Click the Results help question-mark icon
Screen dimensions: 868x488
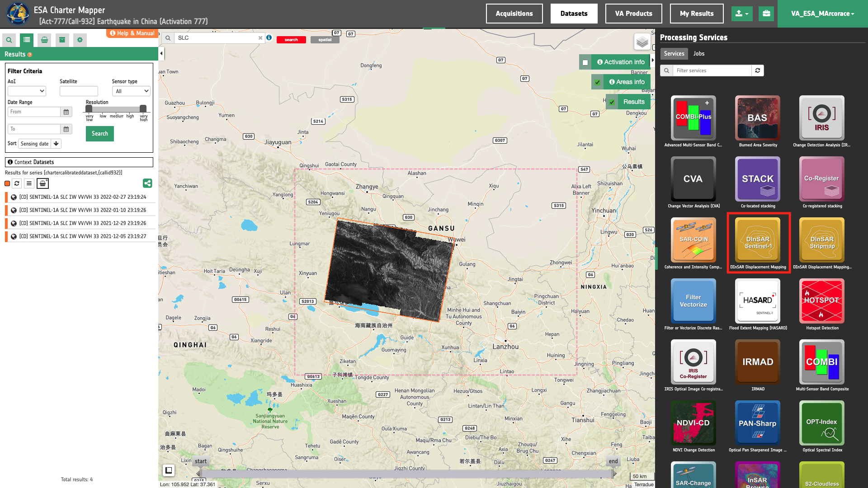coord(30,55)
